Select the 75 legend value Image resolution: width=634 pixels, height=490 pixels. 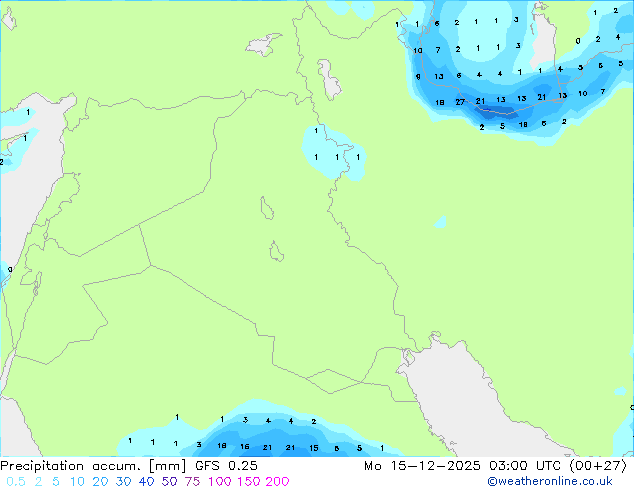192,482
